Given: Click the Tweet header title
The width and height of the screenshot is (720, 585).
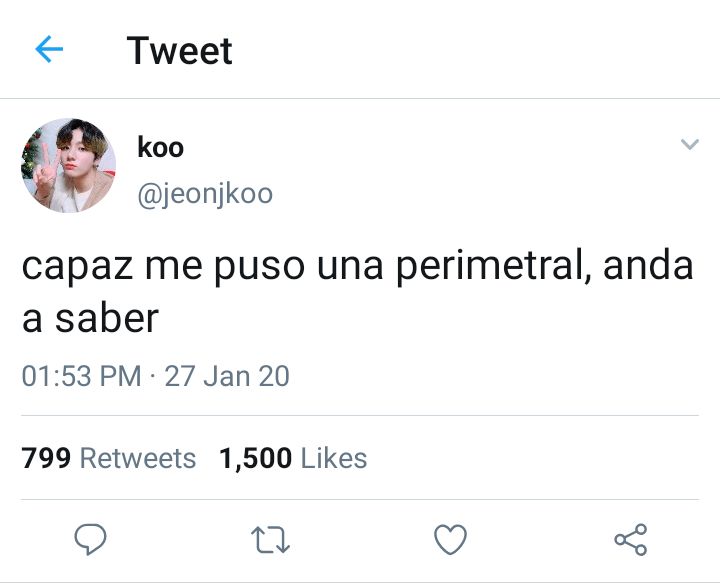Looking at the screenshot, I should coord(180,51).
